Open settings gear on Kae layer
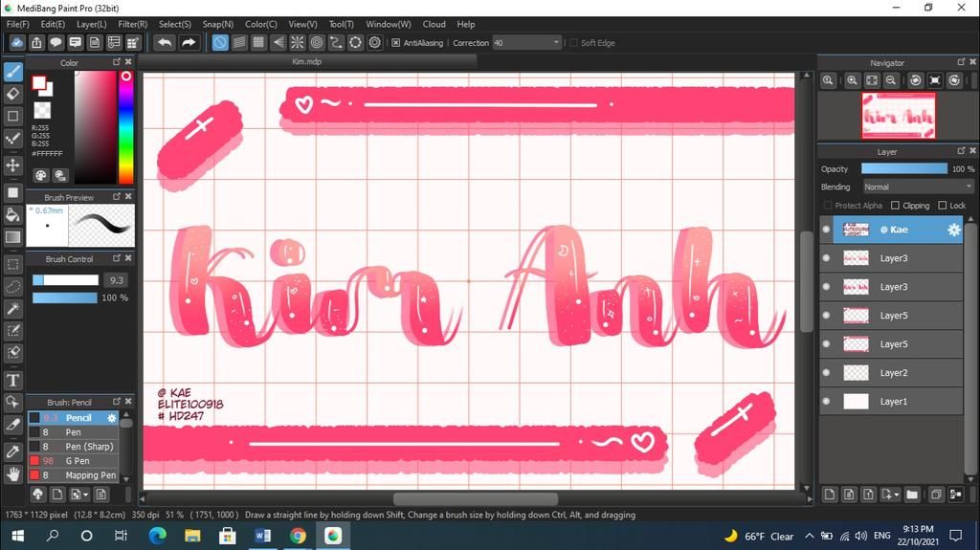 [954, 230]
